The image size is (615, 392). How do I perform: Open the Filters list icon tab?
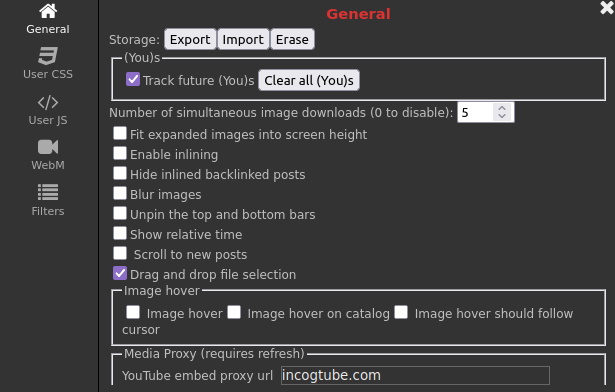click(48, 192)
